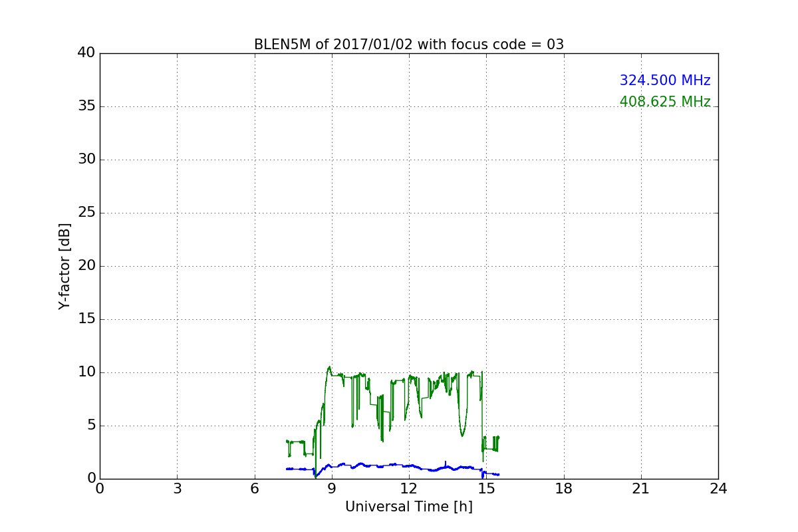Click the x-axis tick label 12
Viewport: 798px width, 532px height.
(409, 489)
